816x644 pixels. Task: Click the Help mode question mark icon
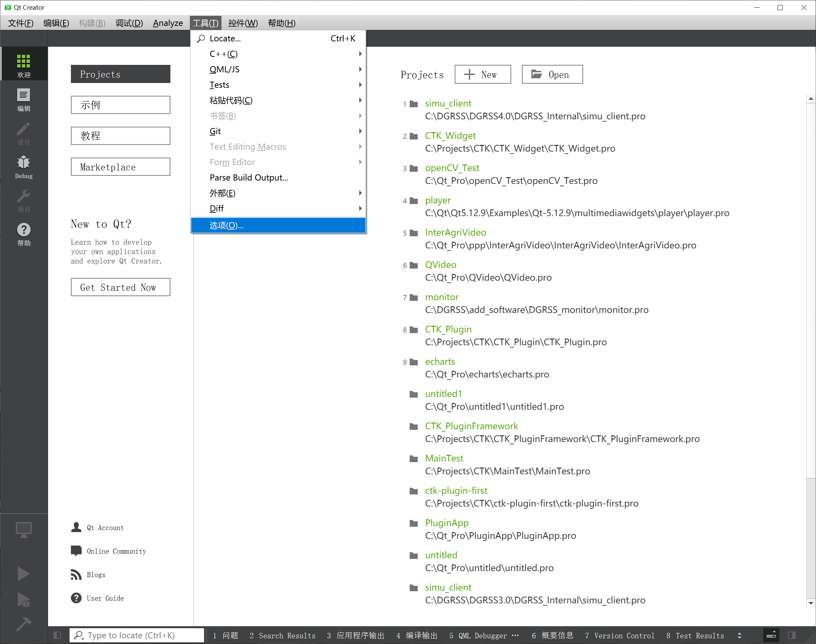24,230
